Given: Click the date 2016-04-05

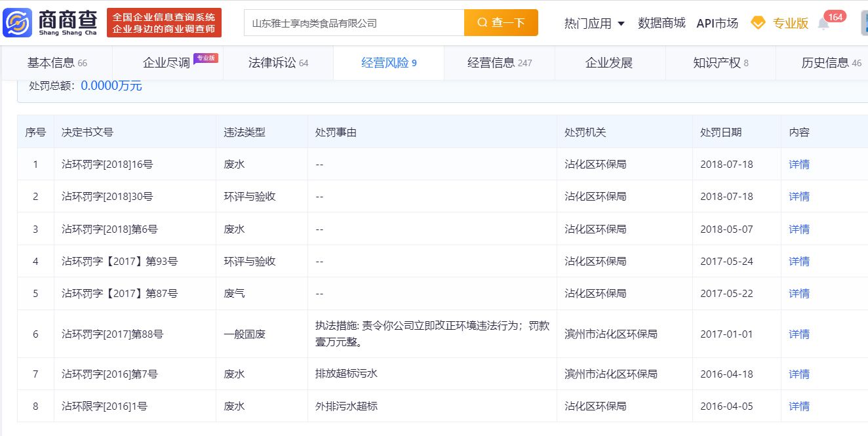Looking at the screenshot, I should pyautogui.click(x=726, y=406).
